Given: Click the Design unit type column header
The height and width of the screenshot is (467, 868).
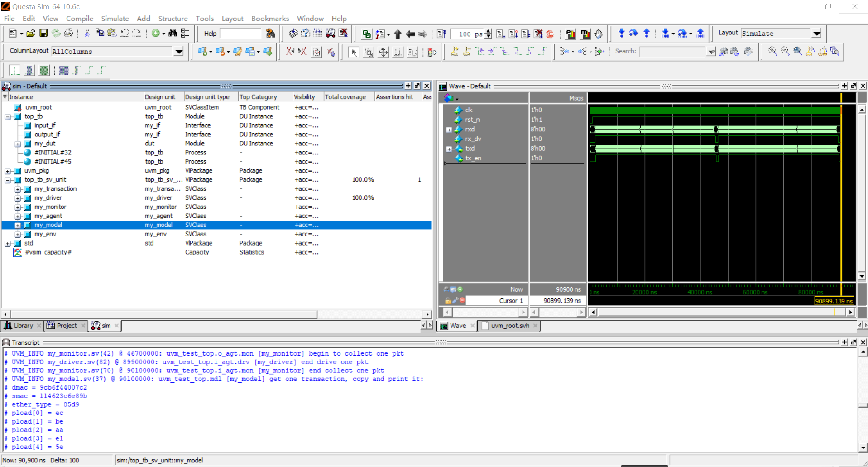Looking at the screenshot, I should point(207,97).
